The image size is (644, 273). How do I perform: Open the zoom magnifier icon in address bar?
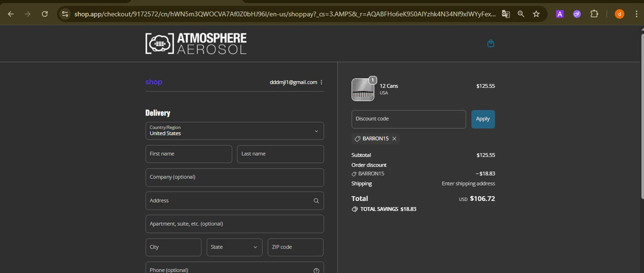tap(521, 14)
